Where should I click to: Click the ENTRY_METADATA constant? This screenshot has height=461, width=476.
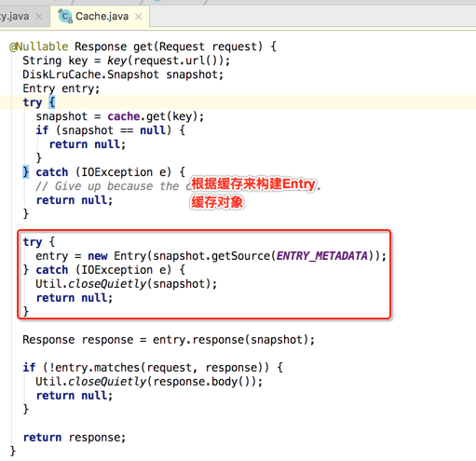pyautogui.click(x=322, y=256)
